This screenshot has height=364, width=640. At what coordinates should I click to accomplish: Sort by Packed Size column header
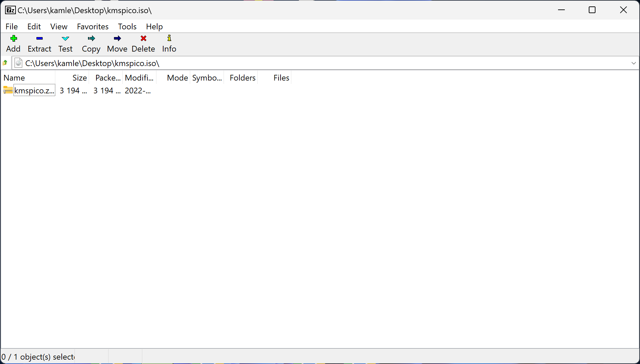tap(106, 78)
